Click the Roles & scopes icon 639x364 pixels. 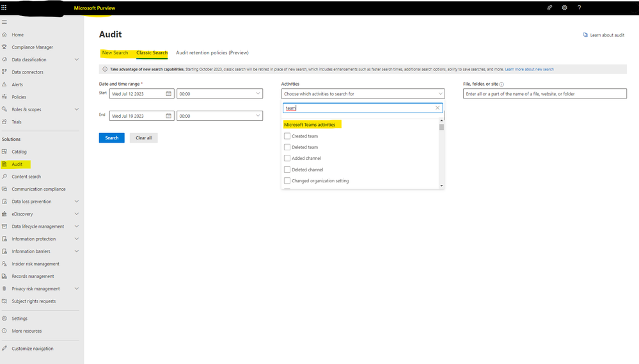[4, 109]
